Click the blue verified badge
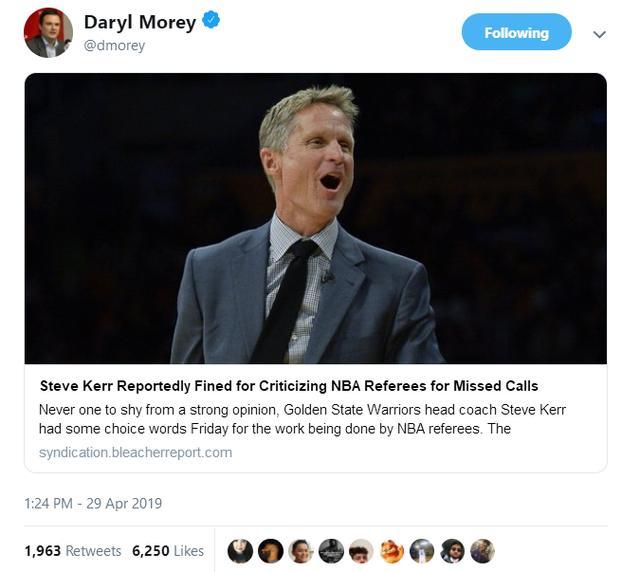Viewport: 640px width, 572px height. (211, 20)
